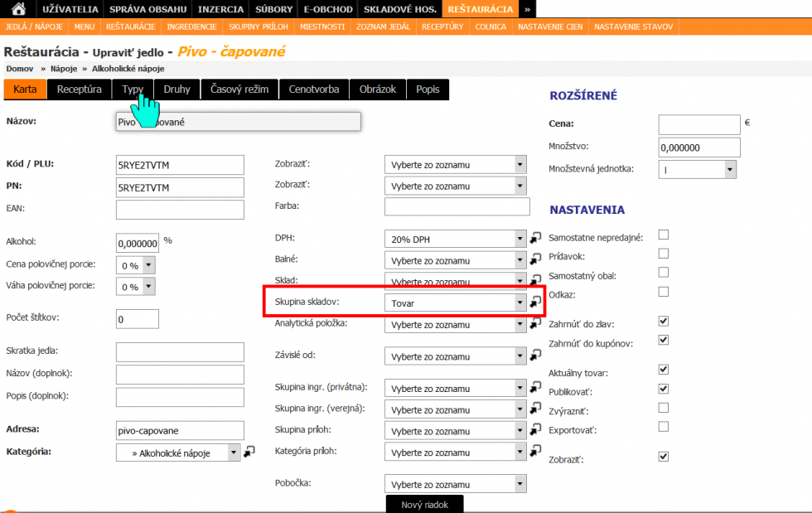The height and width of the screenshot is (513, 812).
Task: Open Cena polovičnej porcie percent dropdown
Action: (148, 265)
